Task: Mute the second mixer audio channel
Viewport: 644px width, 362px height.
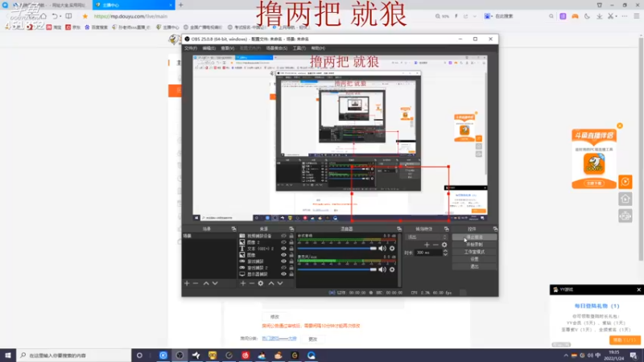Action: point(382,269)
